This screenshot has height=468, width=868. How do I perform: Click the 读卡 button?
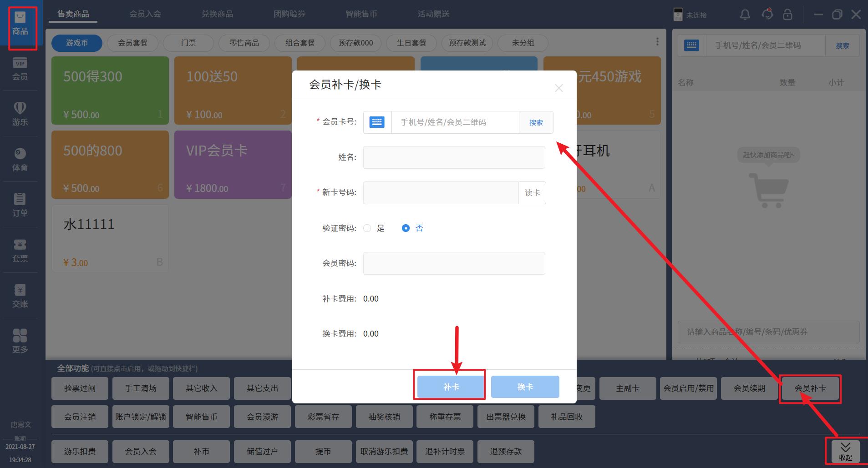tap(532, 193)
